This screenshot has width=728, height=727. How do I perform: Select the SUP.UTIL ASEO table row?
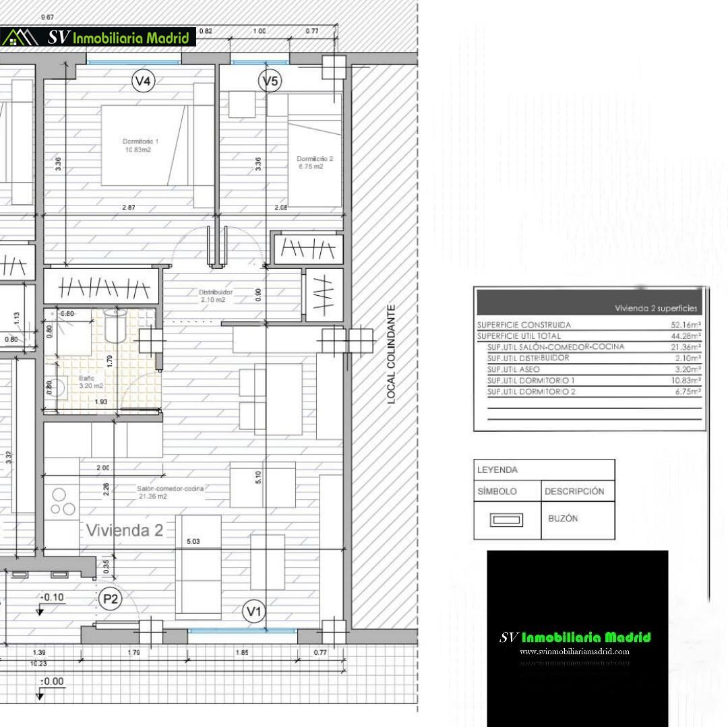pyautogui.click(x=589, y=369)
